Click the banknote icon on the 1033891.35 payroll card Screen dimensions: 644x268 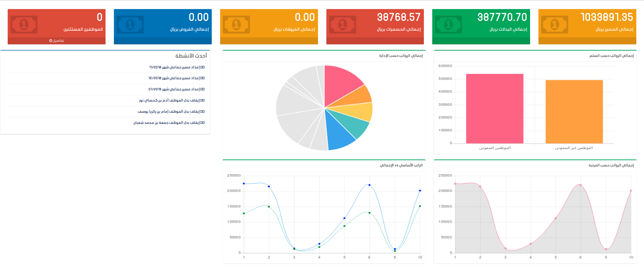(x=555, y=25)
